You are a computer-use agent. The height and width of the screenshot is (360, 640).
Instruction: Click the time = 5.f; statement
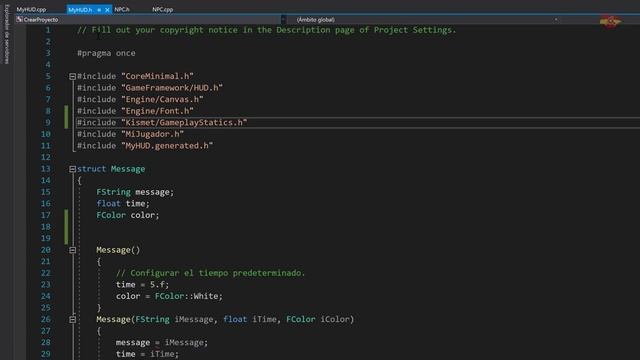click(142, 284)
